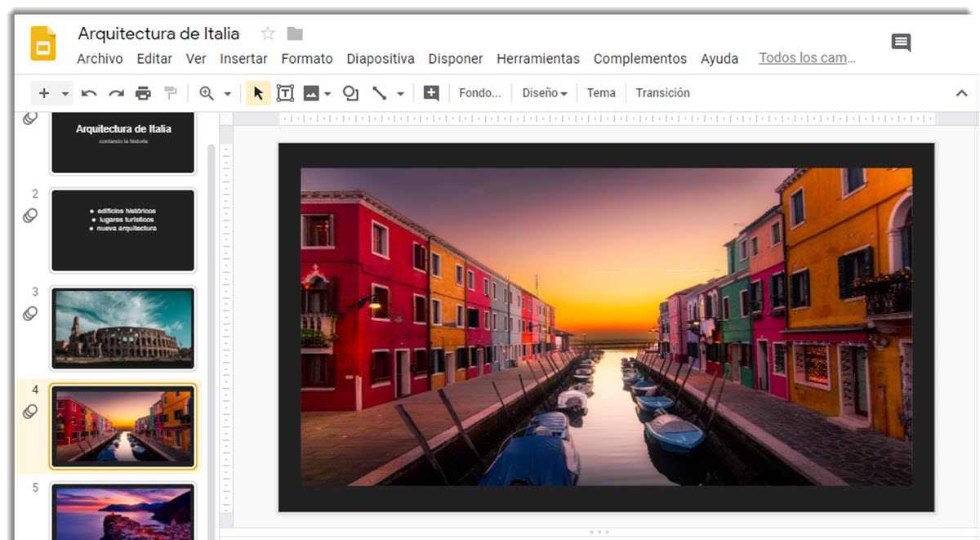The image size is (980, 540).
Task: Collapse the toolbar with the chevron
Action: click(961, 93)
